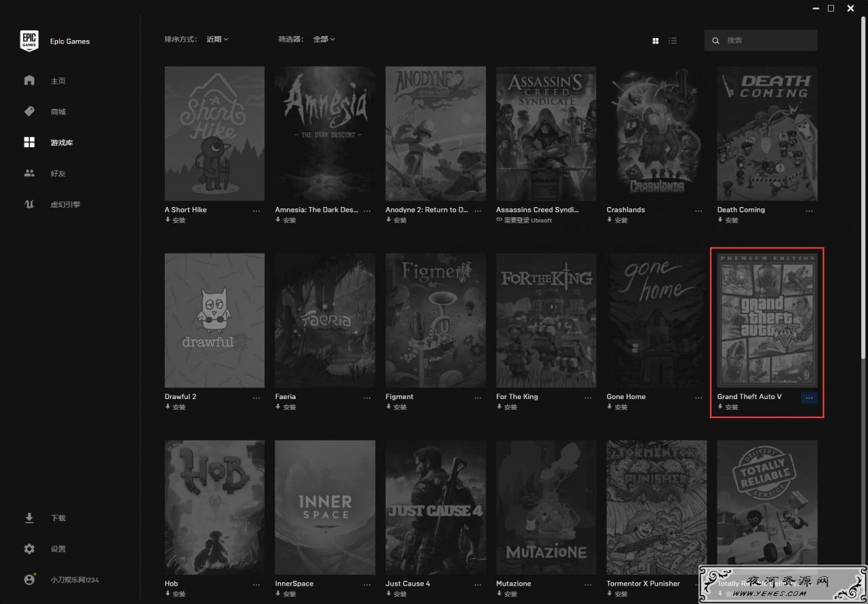Open A Short Hike cover thumbnail
868x604 pixels.
pos(214,133)
